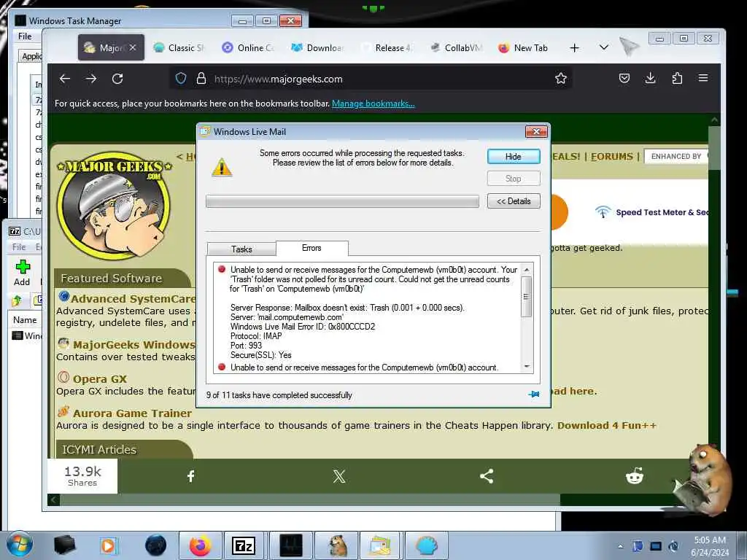This screenshot has width=747, height=560.
Task: Click the pin icon in the dialog
Action: [534, 394]
